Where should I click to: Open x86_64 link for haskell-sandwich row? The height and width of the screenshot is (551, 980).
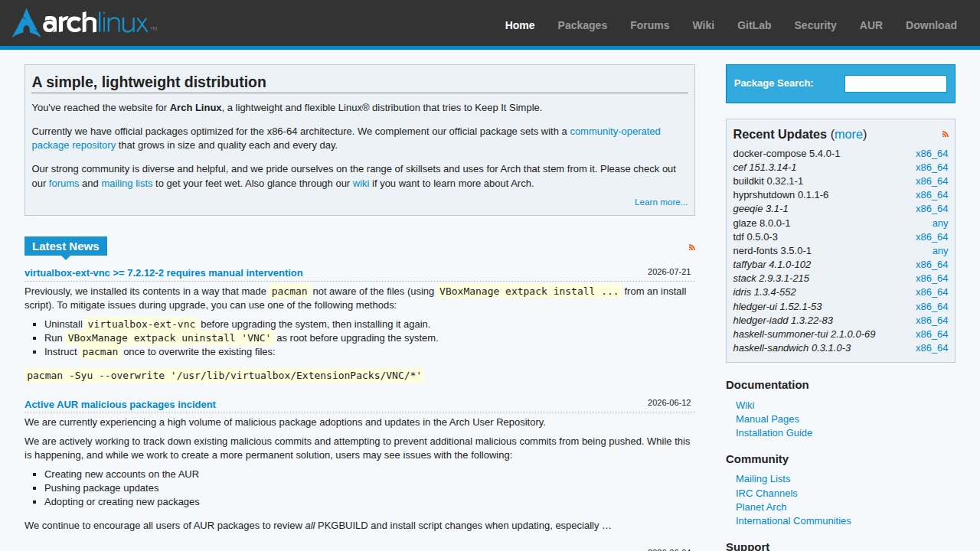pyautogui.click(x=932, y=348)
